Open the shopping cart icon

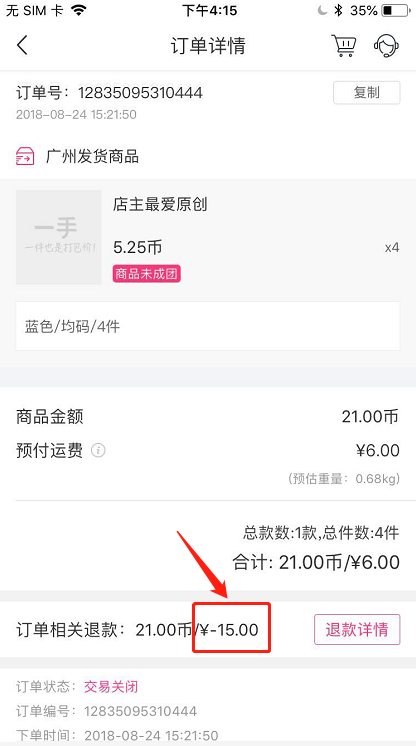[x=343, y=46]
